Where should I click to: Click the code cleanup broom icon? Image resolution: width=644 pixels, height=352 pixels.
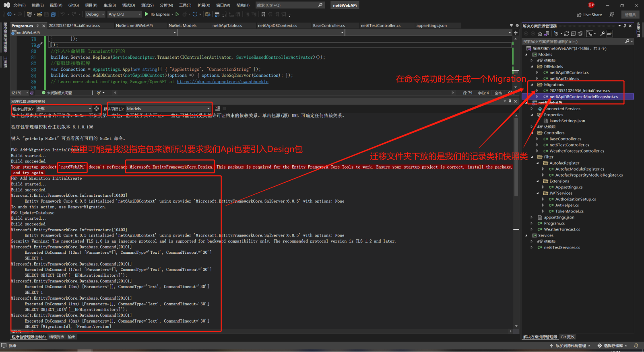pos(99,93)
